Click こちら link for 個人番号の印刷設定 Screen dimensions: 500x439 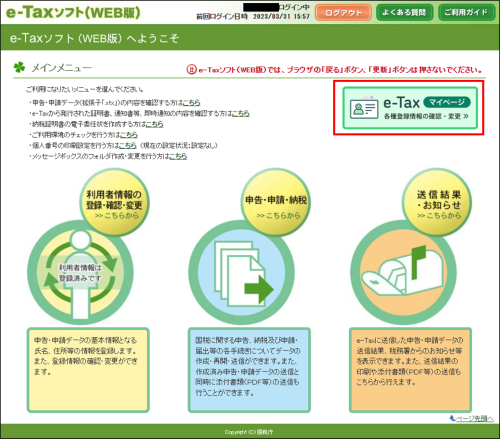point(128,145)
